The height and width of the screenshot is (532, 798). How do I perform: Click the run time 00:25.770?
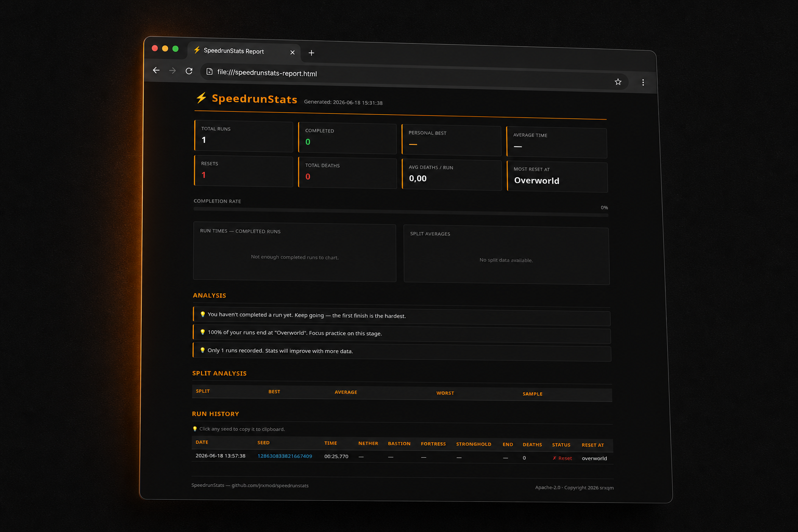click(x=336, y=456)
